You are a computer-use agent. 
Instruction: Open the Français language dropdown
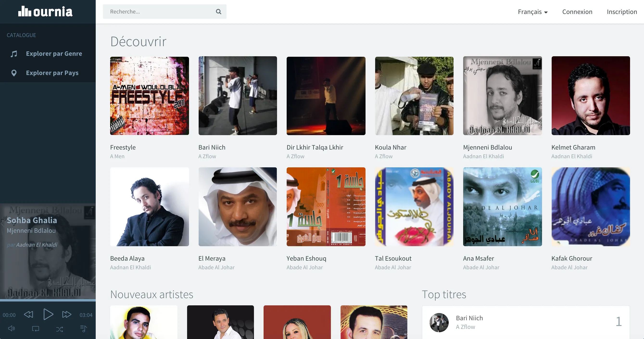click(533, 12)
